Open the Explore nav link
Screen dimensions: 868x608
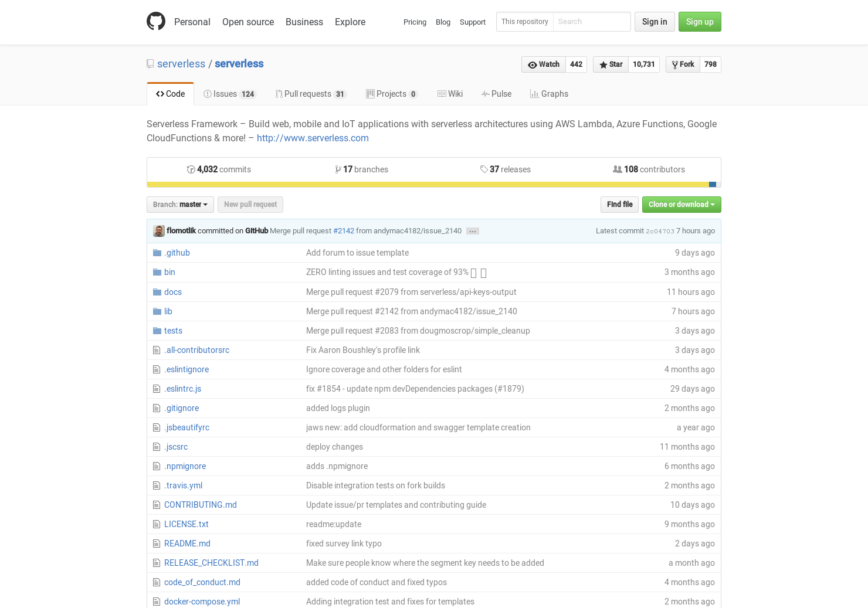(350, 22)
